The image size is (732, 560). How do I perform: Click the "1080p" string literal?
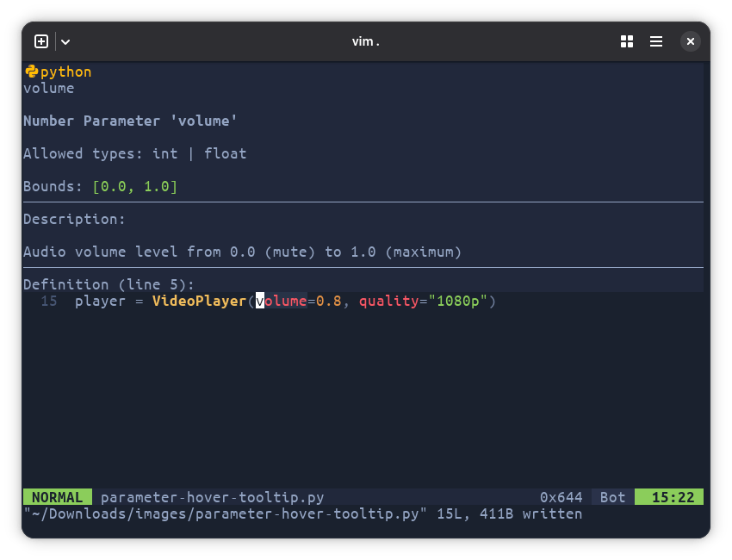point(458,301)
